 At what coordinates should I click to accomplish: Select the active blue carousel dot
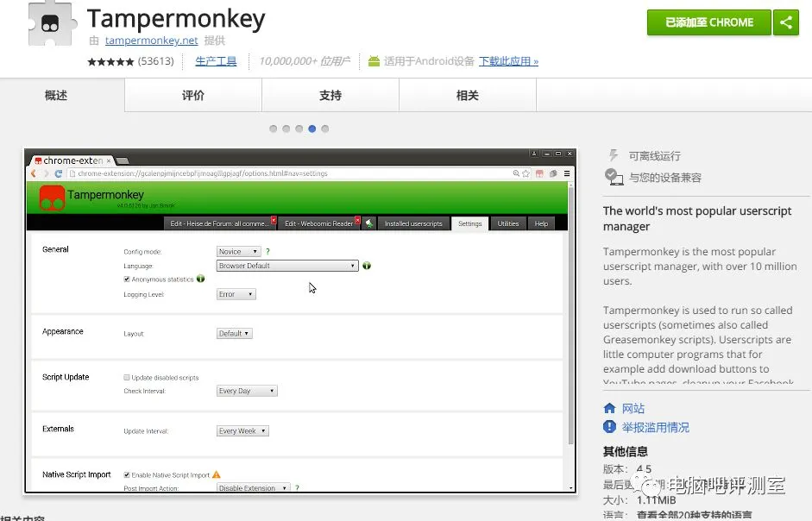pos(312,129)
